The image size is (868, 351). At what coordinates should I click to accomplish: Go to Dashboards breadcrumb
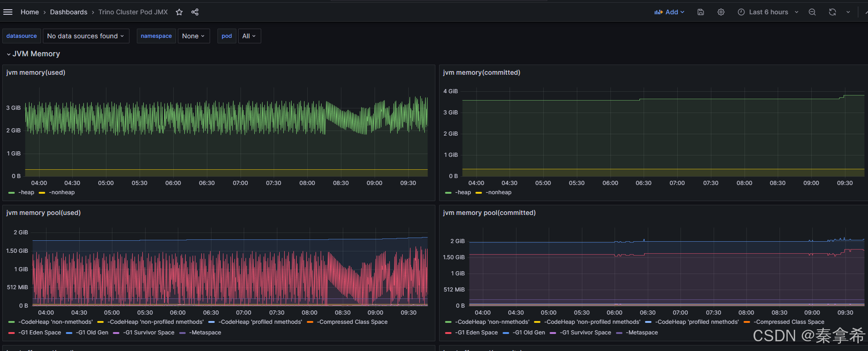click(69, 12)
